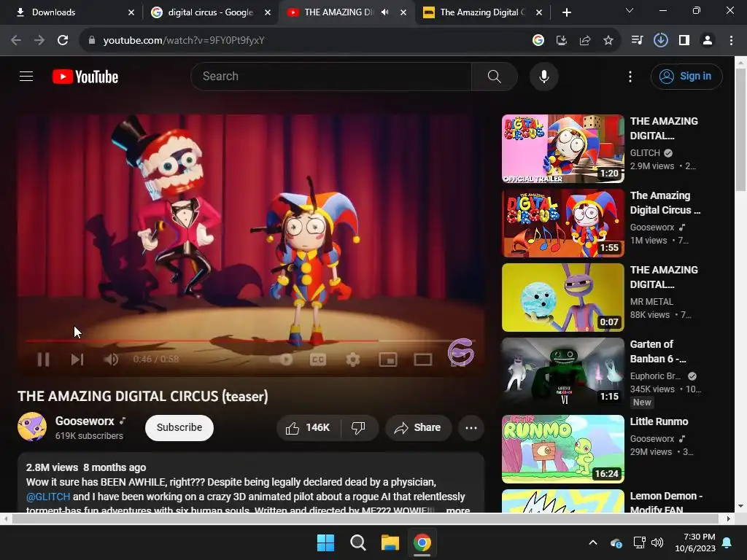This screenshot has height=560, width=747.
Task: Open Windows taskbar search
Action: tap(357, 542)
